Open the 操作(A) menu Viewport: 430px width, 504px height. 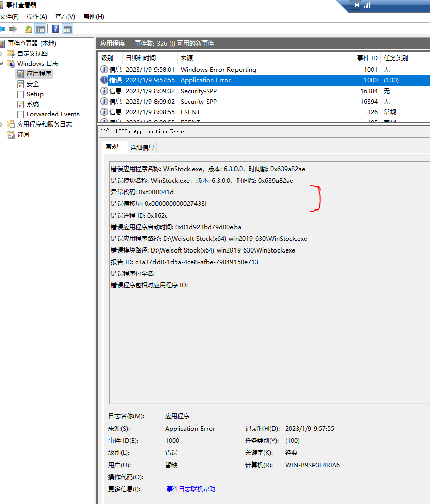(36, 16)
